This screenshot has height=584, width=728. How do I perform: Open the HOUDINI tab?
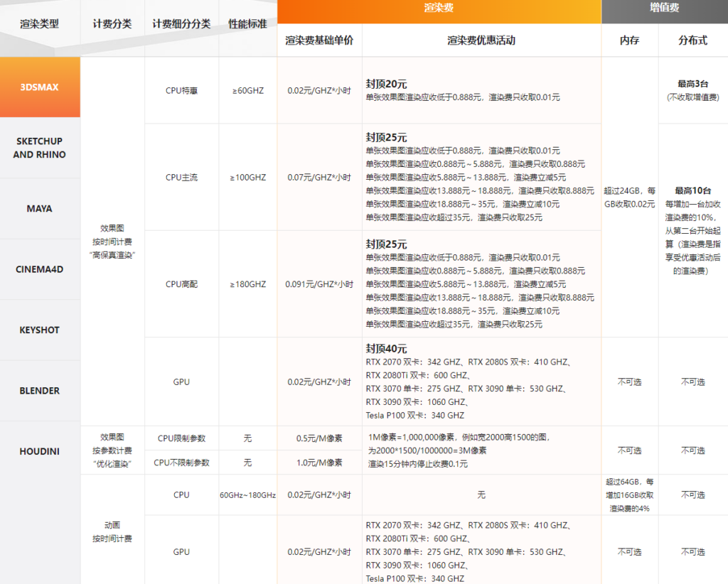pos(40,451)
